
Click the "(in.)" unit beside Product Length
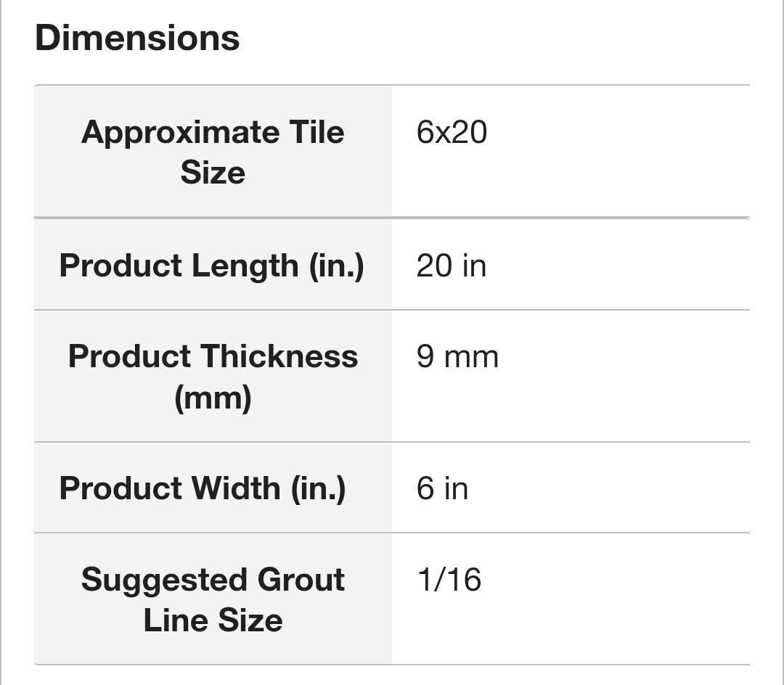point(336,266)
